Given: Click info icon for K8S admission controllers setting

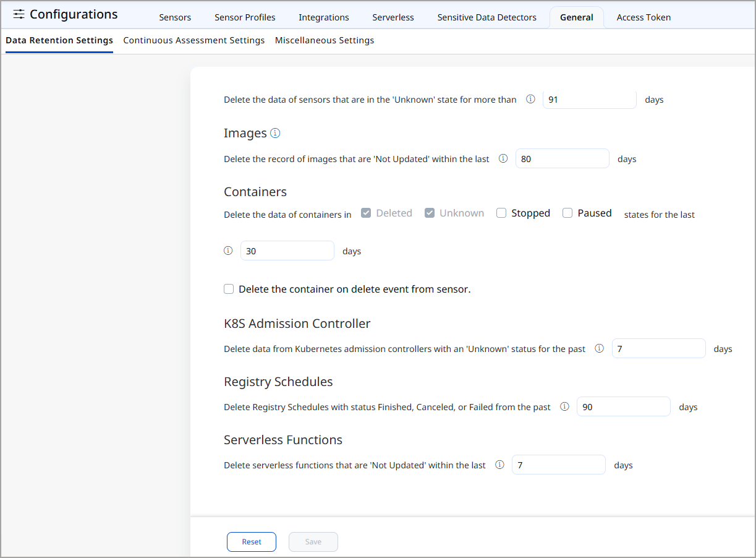Looking at the screenshot, I should (x=599, y=348).
